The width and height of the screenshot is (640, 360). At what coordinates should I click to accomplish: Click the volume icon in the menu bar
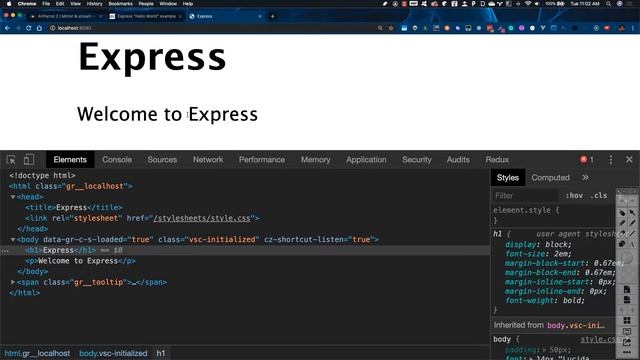click(537, 4)
